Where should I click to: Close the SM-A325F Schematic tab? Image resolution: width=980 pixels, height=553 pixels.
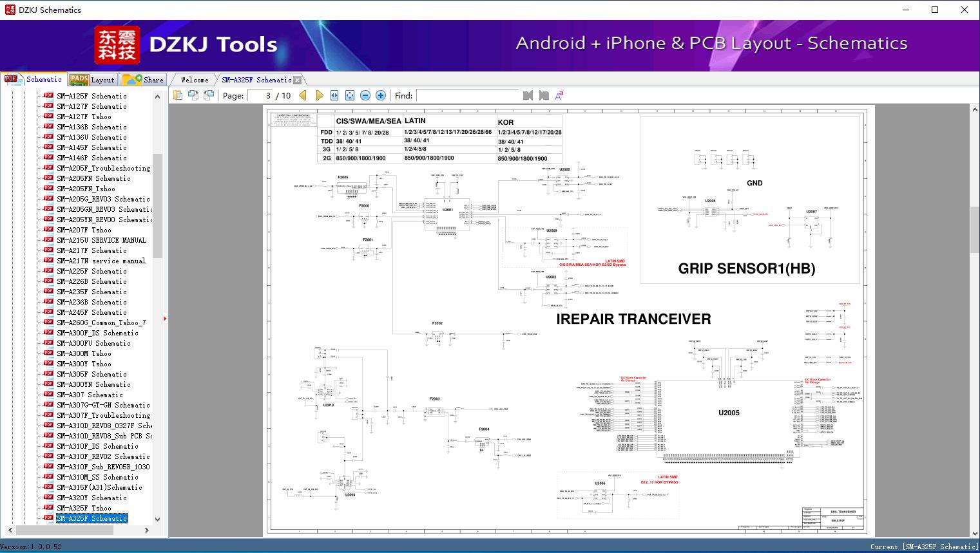(296, 79)
